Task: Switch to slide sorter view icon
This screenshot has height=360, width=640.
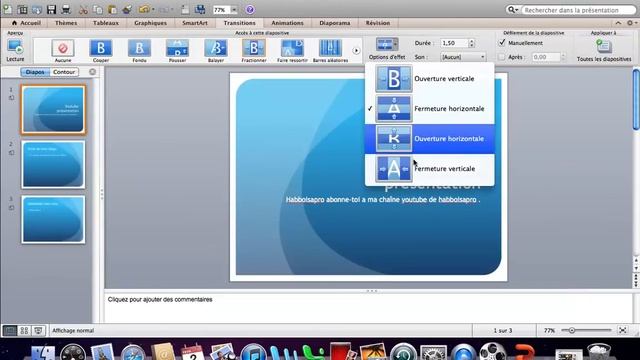Action: click(x=24, y=330)
